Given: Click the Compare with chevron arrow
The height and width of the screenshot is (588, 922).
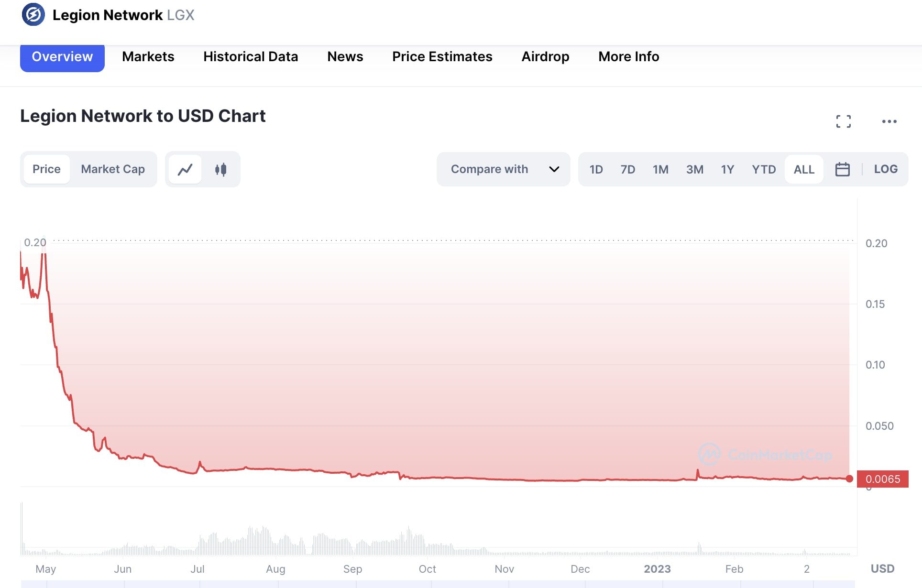Looking at the screenshot, I should point(554,169).
